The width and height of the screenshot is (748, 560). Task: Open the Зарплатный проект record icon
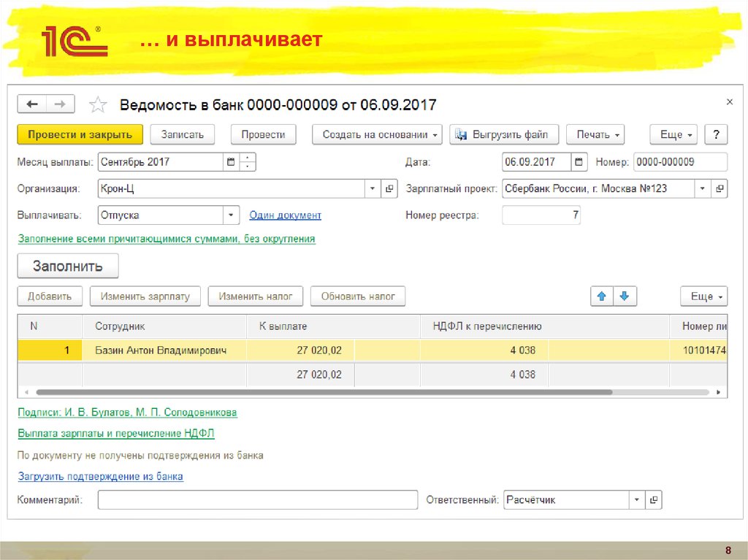(720, 189)
